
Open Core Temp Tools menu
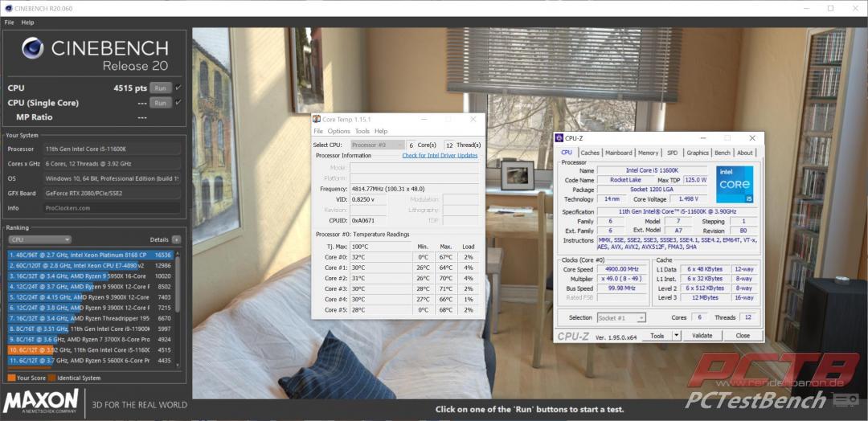tap(362, 131)
